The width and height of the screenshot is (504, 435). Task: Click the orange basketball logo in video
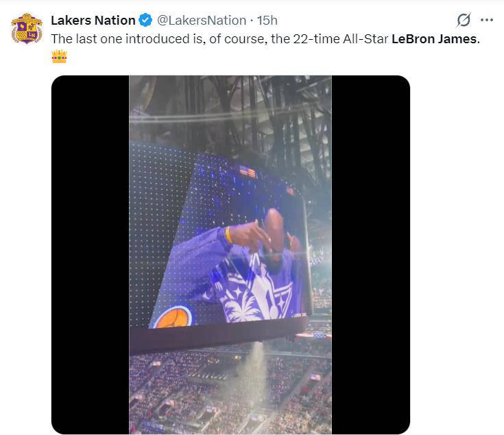(x=172, y=317)
